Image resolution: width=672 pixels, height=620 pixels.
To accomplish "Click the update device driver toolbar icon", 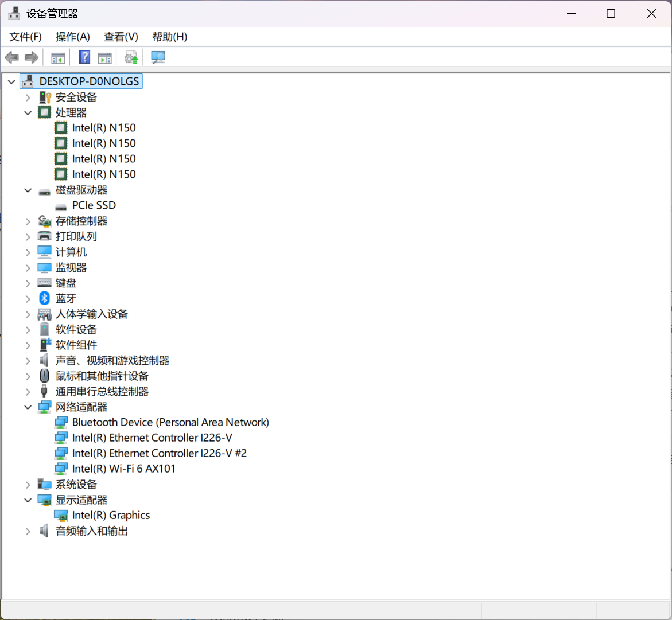I will [x=131, y=57].
